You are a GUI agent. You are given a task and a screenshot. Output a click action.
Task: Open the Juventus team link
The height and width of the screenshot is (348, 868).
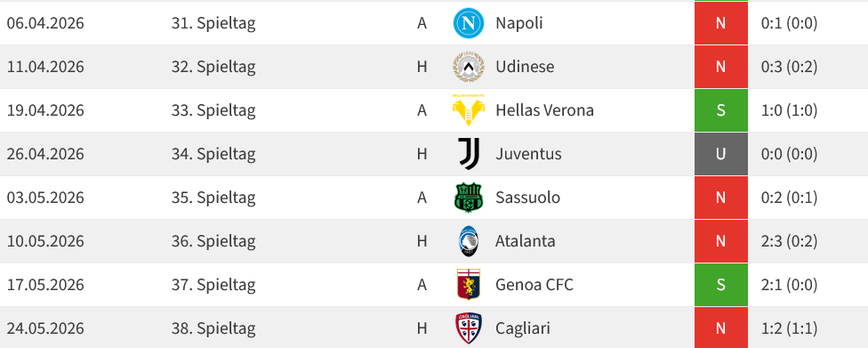point(528,153)
